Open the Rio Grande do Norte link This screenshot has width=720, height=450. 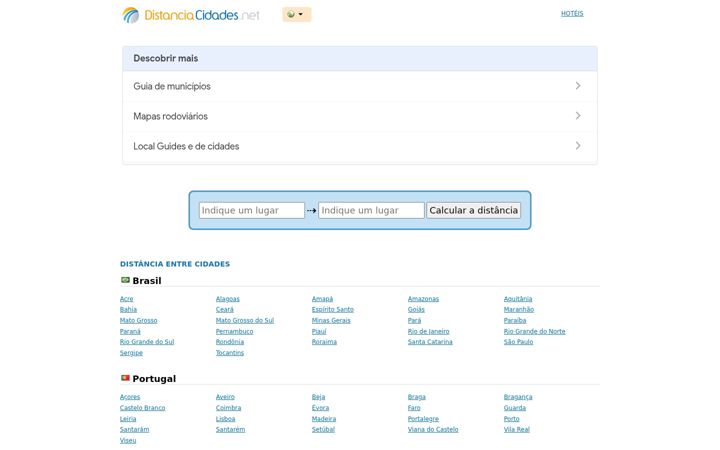tap(534, 332)
